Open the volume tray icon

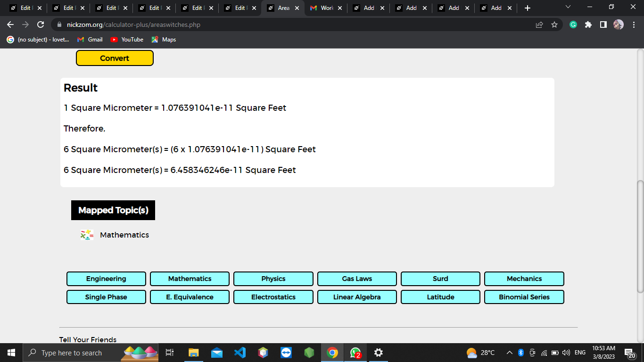[566, 353]
